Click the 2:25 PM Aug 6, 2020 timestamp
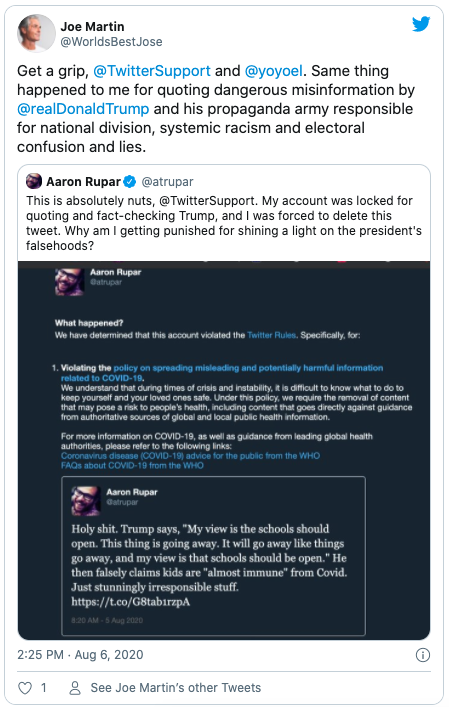The width and height of the screenshot is (449, 707). (x=80, y=655)
